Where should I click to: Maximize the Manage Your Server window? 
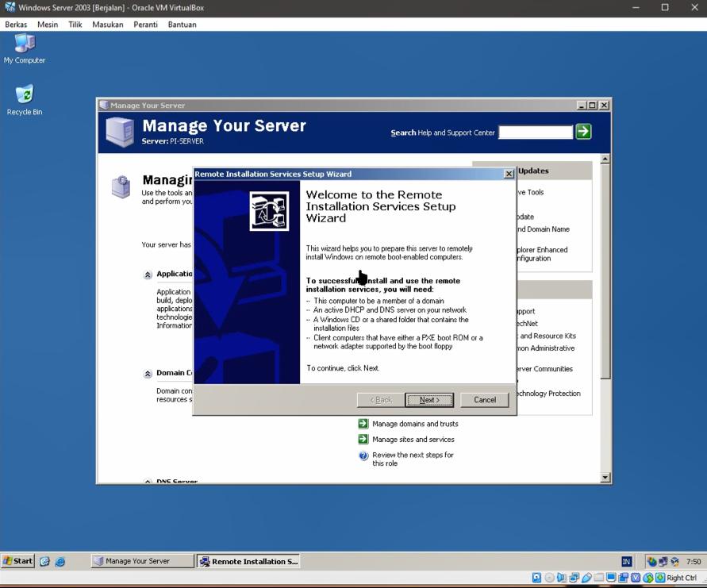coord(593,105)
